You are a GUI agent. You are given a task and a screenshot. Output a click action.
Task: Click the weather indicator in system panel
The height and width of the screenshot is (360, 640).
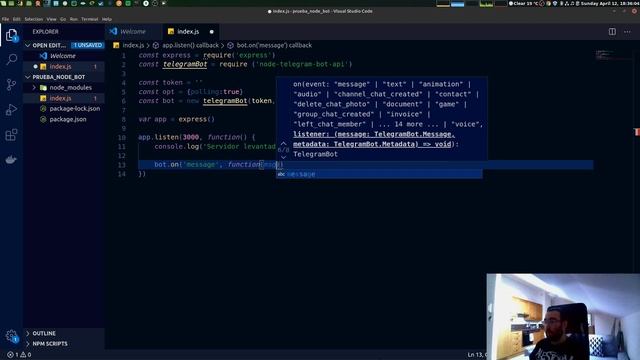point(523,3)
